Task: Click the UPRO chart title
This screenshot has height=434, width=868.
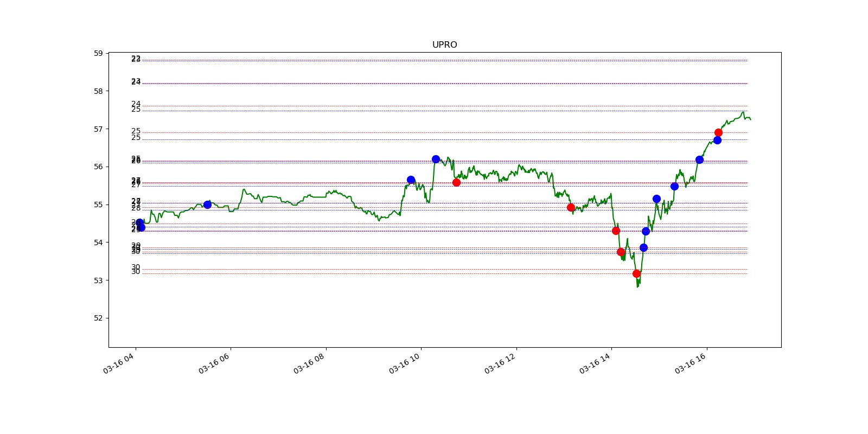Action: pyautogui.click(x=444, y=45)
